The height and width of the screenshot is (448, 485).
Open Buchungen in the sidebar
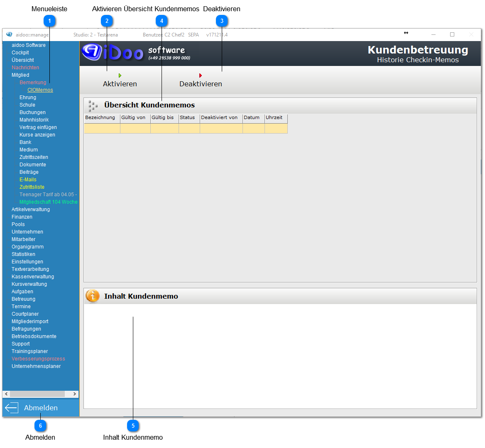(32, 112)
